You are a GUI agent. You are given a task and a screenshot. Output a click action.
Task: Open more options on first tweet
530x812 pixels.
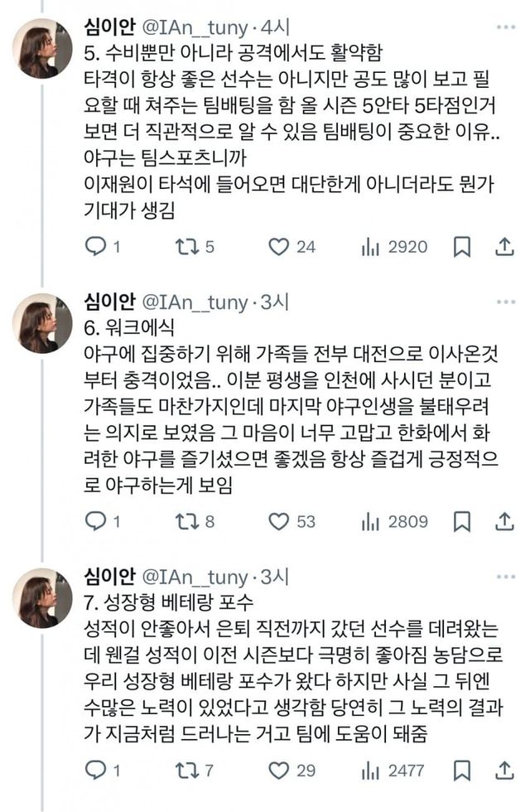(504, 27)
